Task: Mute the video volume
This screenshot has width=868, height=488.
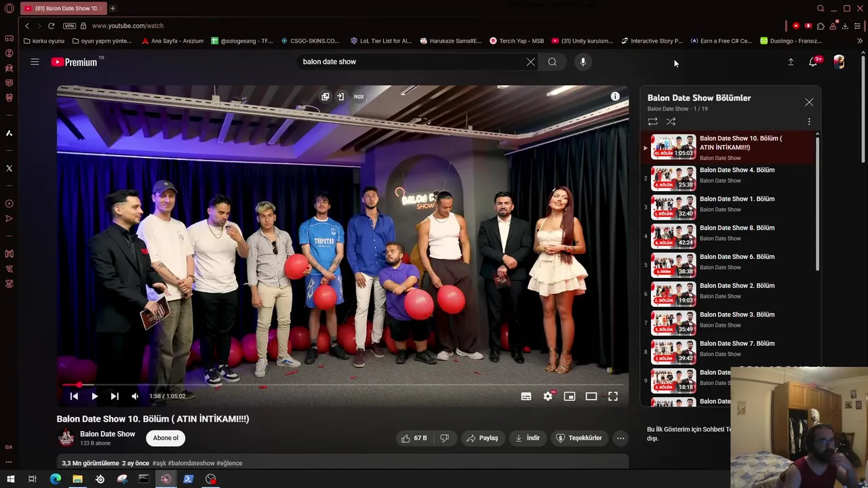Action: pyautogui.click(x=135, y=396)
